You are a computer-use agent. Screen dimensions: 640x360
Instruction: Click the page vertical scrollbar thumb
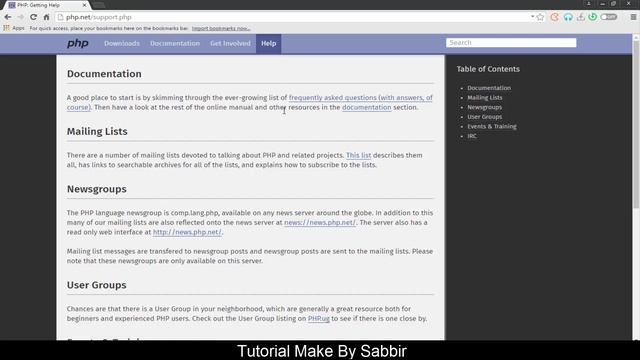tap(636, 124)
